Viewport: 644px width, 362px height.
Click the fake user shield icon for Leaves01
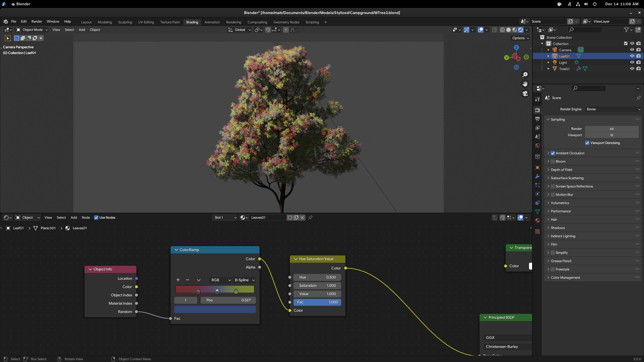coord(290,218)
